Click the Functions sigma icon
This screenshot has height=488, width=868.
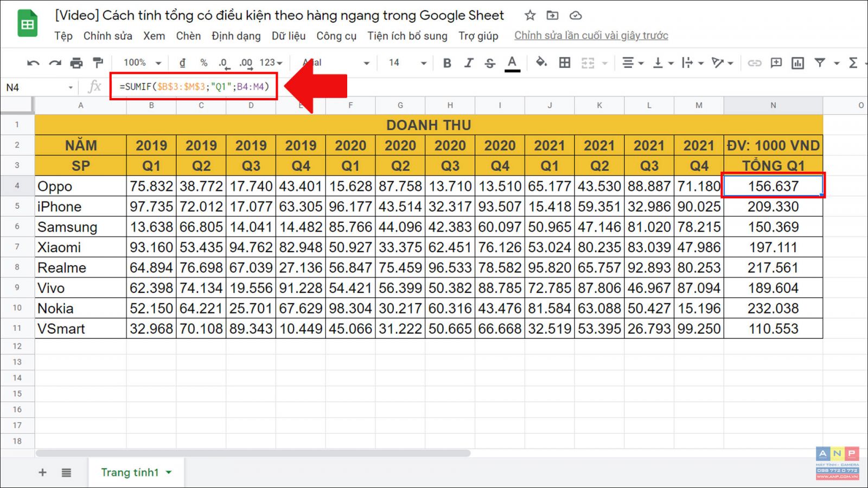pos(853,63)
